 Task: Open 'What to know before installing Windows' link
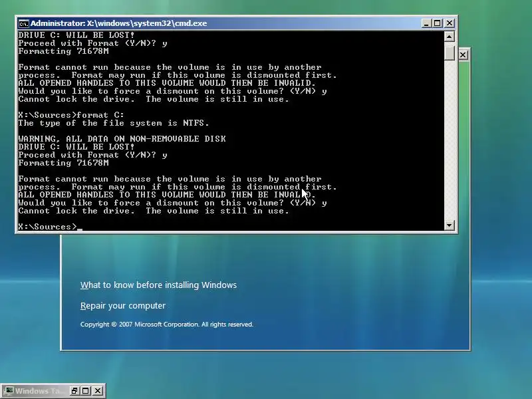158,285
